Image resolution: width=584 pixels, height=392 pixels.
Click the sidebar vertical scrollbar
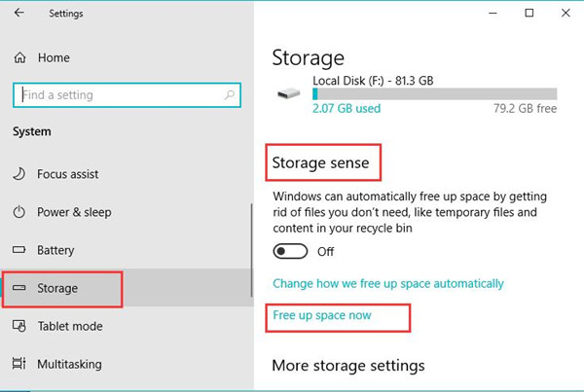252,250
